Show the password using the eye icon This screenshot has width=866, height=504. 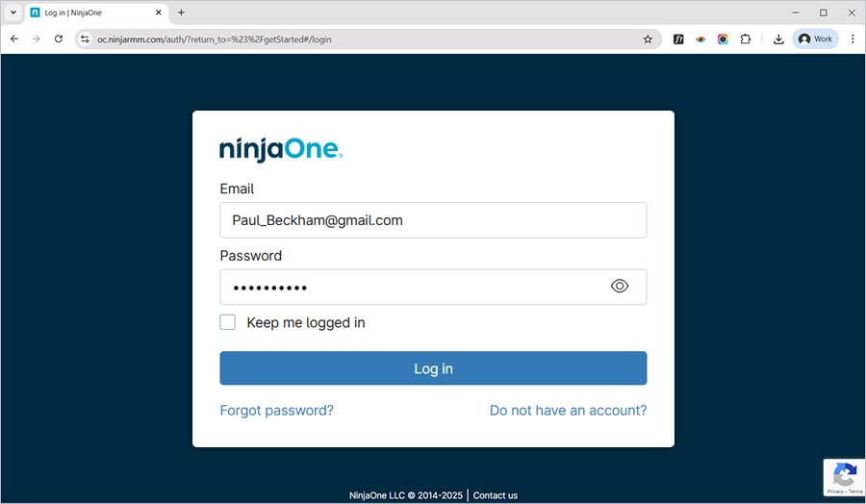620,287
